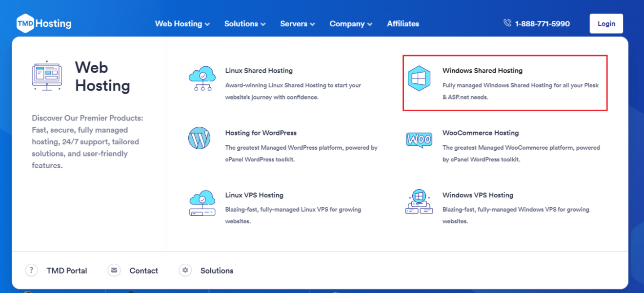
Task: Call the 1-888-771-5990 phone number link
Action: (x=542, y=23)
